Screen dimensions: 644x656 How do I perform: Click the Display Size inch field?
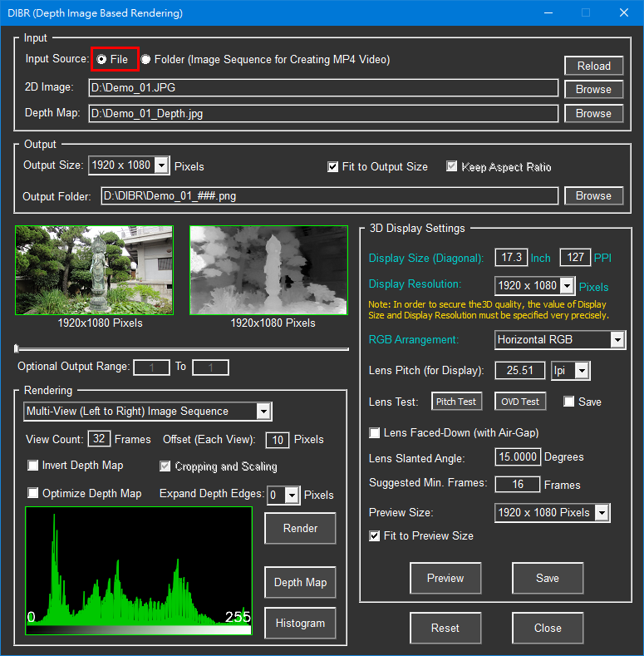pyautogui.click(x=511, y=257)
